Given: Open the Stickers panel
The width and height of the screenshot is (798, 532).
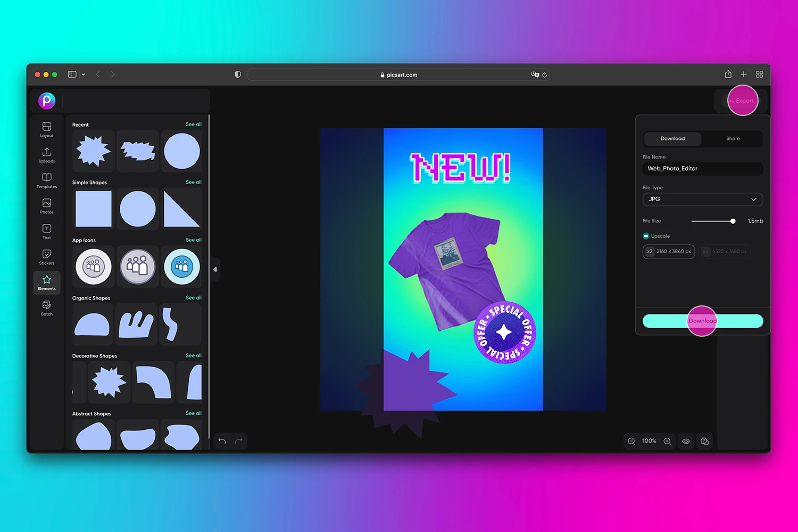Looking at the screenshot, I should coord(46,256).
